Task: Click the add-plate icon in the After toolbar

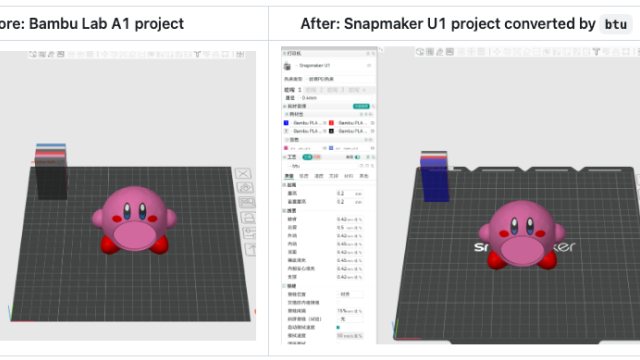Action: coord(430,52)
